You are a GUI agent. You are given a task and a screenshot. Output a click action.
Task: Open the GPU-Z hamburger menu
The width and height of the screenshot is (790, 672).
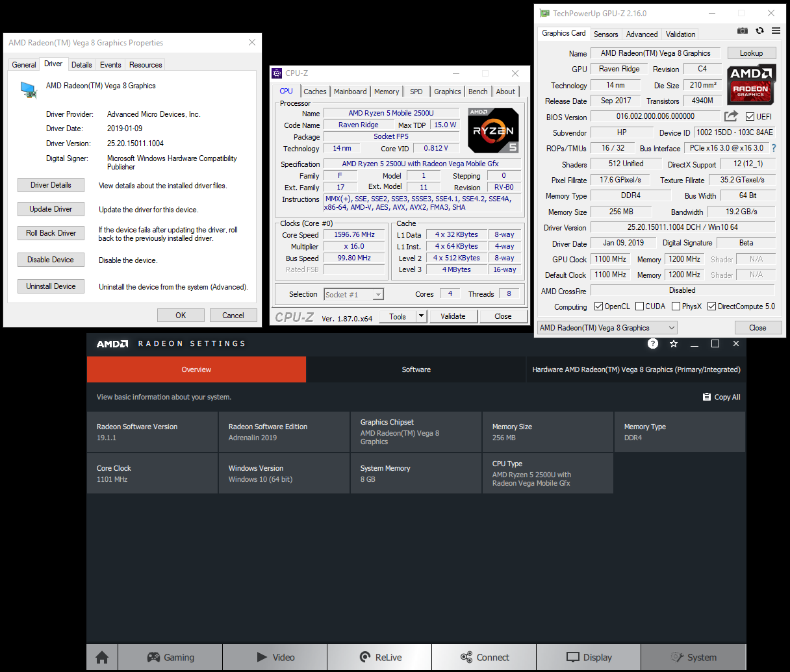tap(776, 31)
